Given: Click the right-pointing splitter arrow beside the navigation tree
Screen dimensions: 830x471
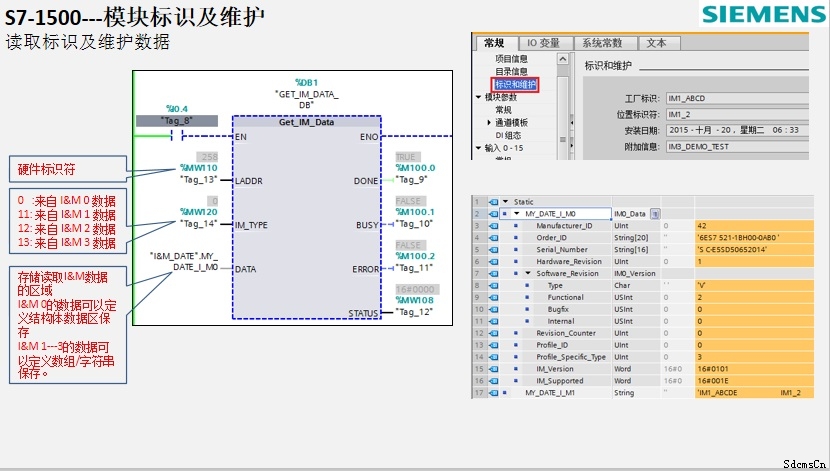Looking at the screenshot, I should click(572, 145).
